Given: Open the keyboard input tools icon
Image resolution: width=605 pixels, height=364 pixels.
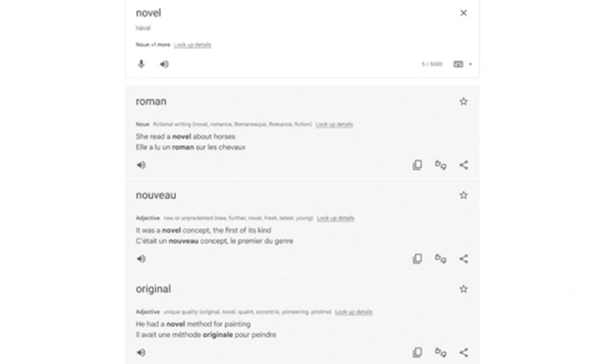Looking at the screenshot, I should 458,64.
